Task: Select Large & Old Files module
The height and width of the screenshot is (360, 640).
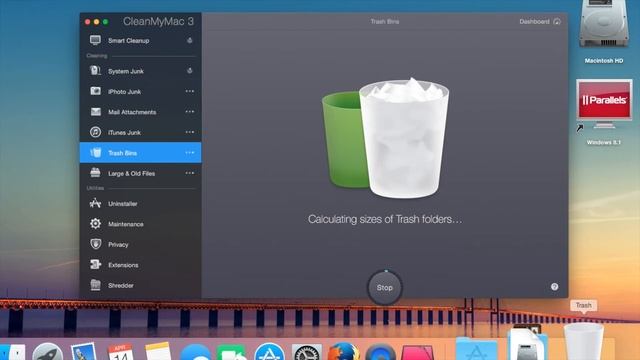Action: (x=140, y=173)
